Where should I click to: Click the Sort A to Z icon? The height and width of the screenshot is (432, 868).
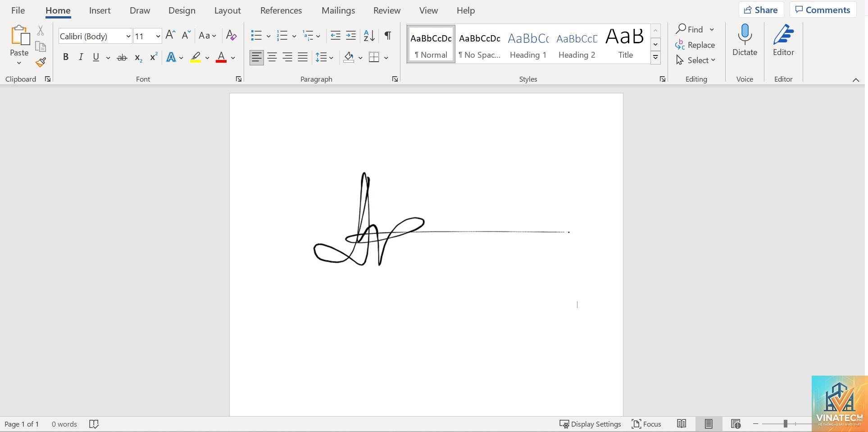coord(369,35)
